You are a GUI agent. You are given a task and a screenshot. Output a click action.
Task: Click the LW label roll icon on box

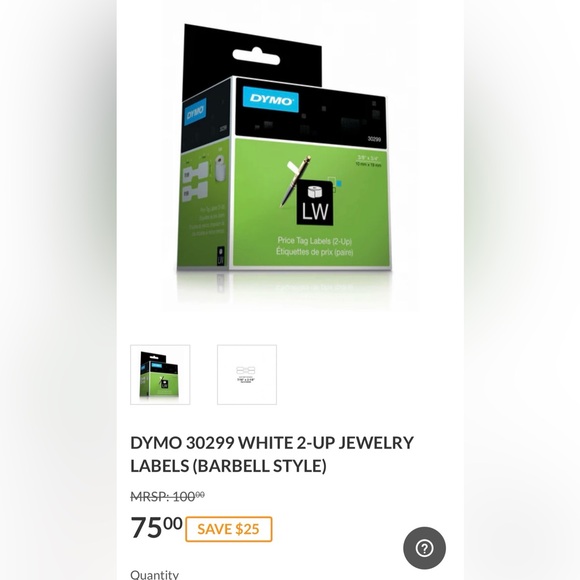click(315, 202)
